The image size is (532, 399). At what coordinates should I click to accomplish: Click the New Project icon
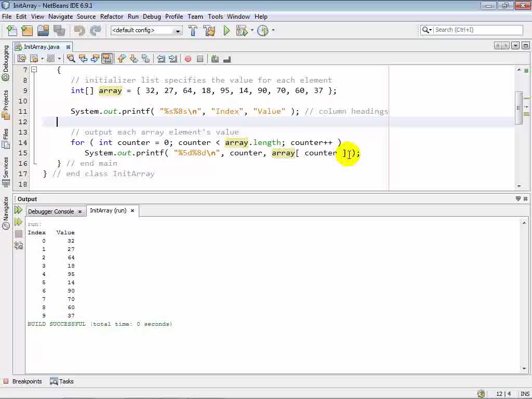[x=27, y=31]
